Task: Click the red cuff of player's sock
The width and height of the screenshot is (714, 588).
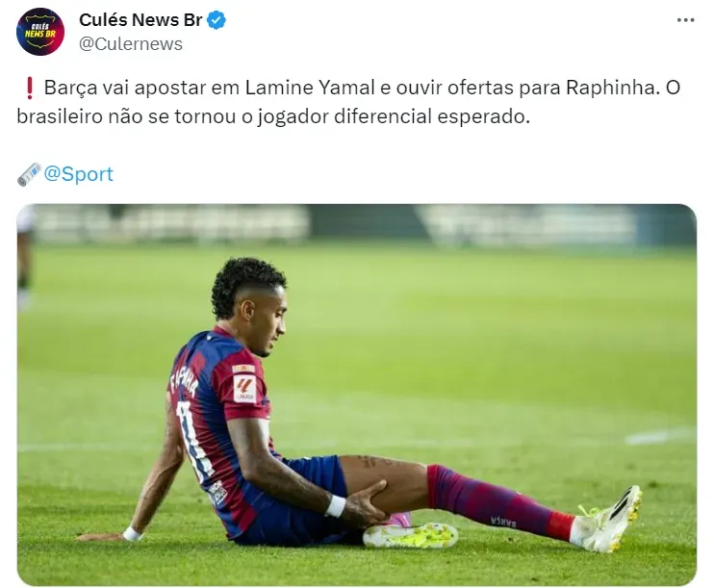Action: (560, 525)
